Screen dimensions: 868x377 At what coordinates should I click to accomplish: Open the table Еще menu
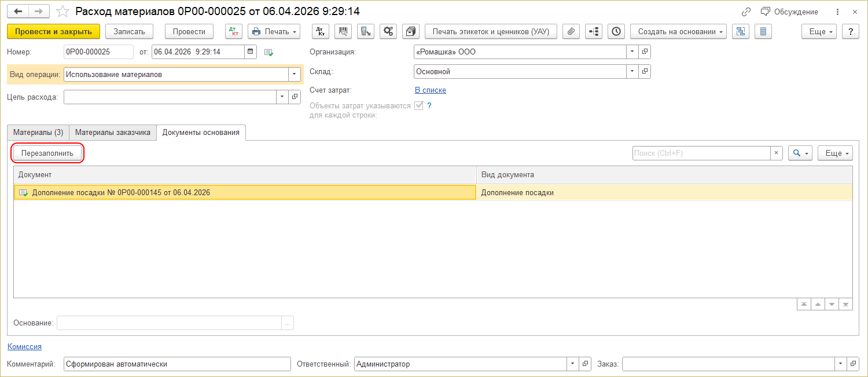tap(835, 153)
